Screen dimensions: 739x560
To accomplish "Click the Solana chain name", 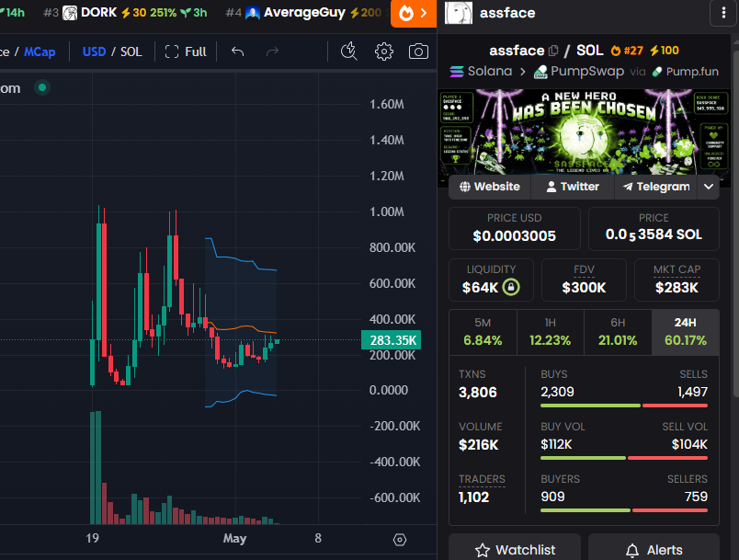I will (x=490, y=71).
